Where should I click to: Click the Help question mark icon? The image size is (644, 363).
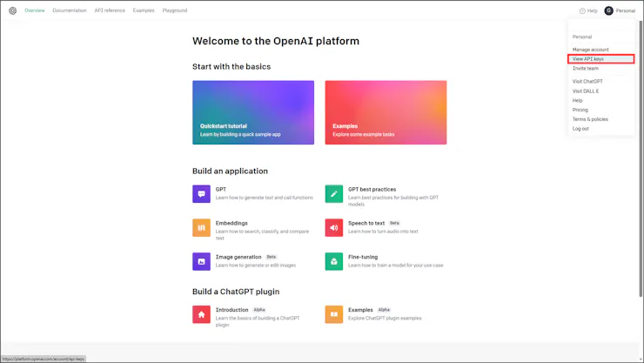(582, 11)
